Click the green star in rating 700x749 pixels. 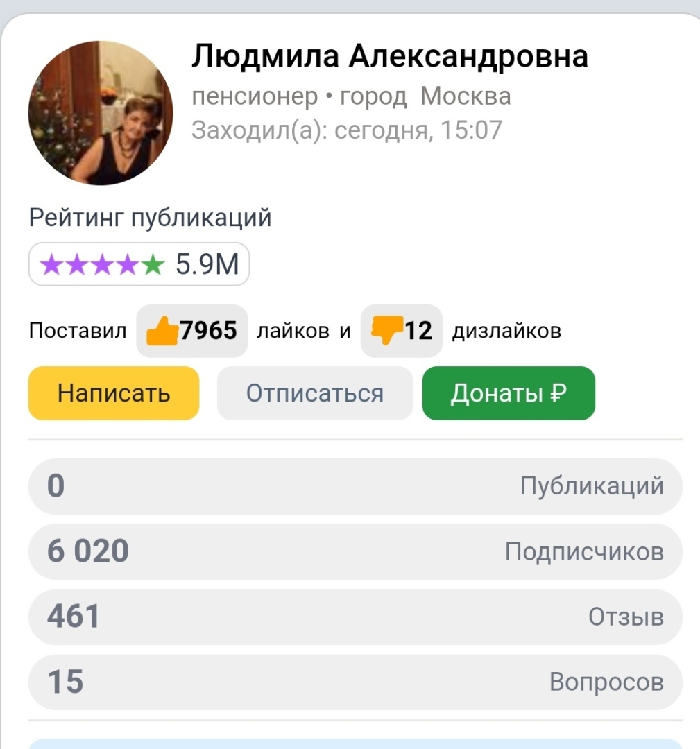[x=153, y=264]
